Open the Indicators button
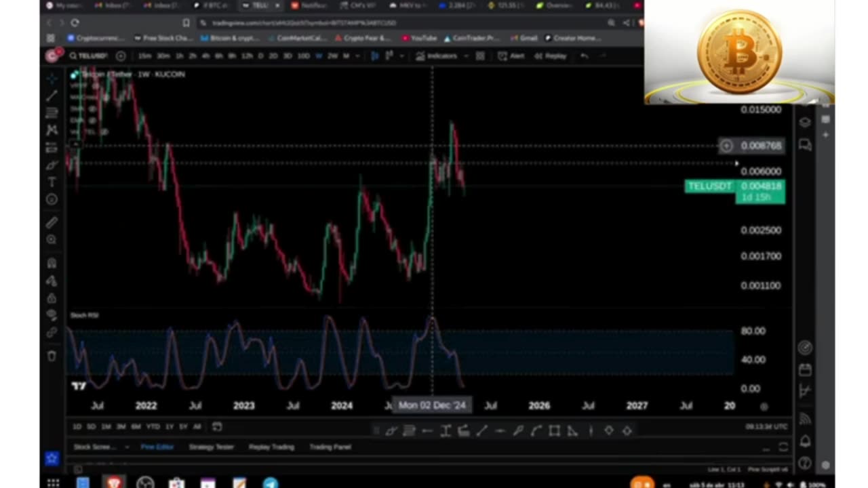This screenshot has height=488, width=868. click(x=437, y=56)
